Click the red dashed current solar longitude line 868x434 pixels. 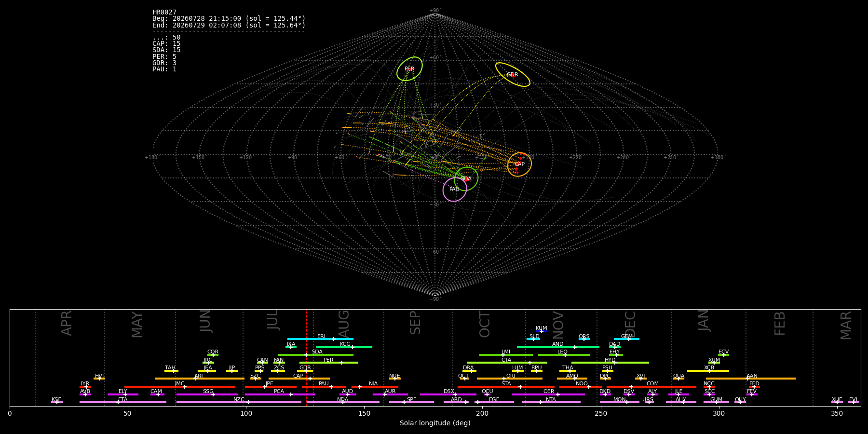(x=307, y=357)
